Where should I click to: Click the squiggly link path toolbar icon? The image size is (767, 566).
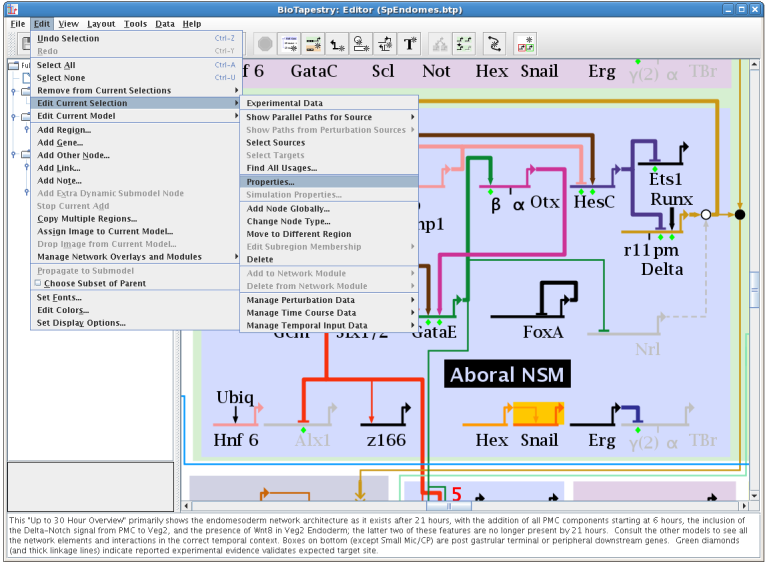493,43
